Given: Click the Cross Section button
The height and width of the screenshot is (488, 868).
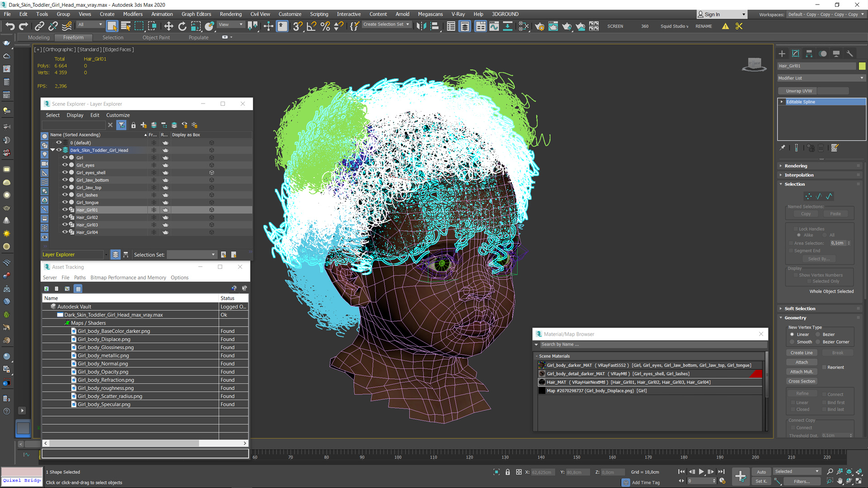Looking at the screenshot, I should tap(802, 381).
